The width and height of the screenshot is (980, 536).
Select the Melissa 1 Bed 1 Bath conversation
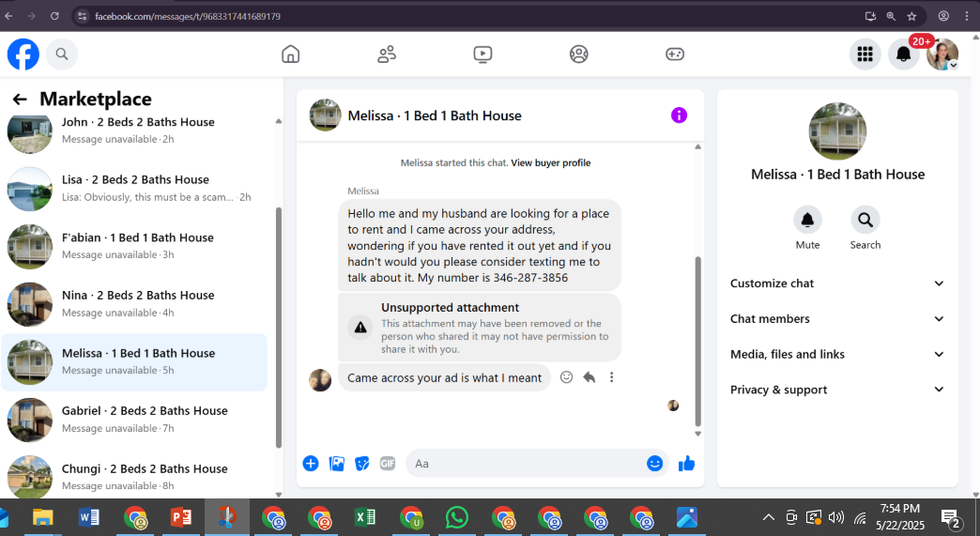pyautogui.click(x=134, y=361)
